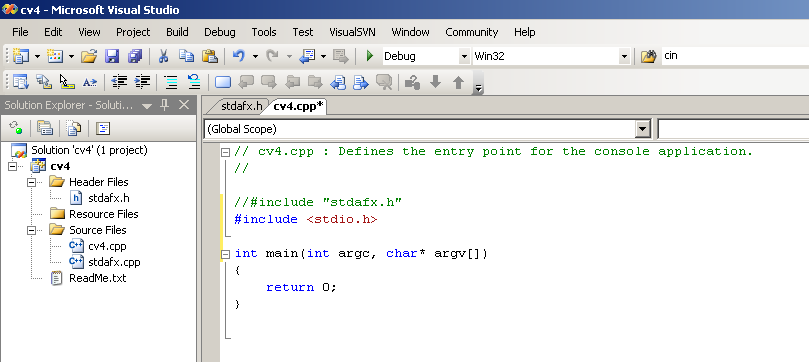Open the Debug menu
The width and height of the screenshot is (809, 362).
[220, 32]
